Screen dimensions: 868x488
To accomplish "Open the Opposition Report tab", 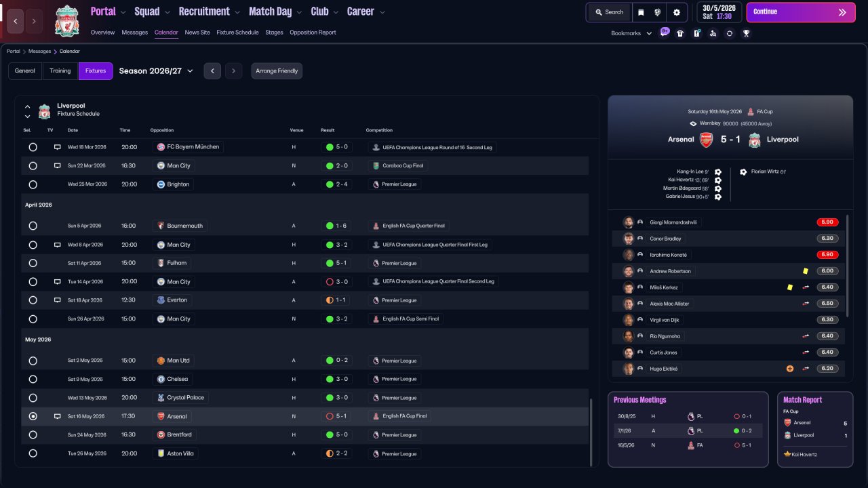I will pyautogui.click(x=313, y=33).
